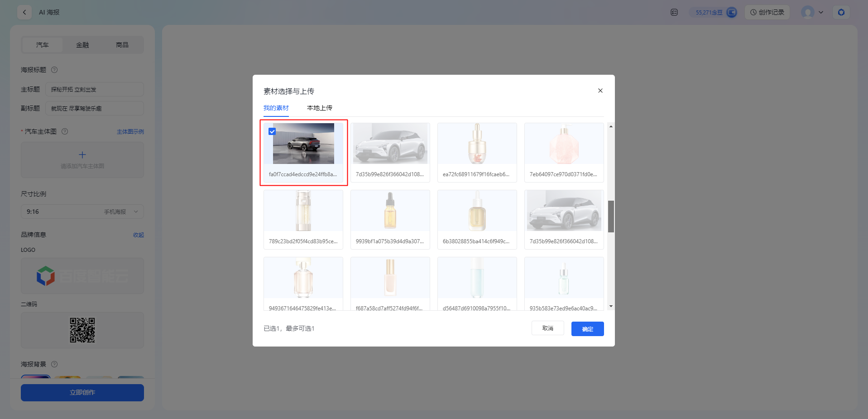Confirm selection with the 确定 button

tap(587, 329)
